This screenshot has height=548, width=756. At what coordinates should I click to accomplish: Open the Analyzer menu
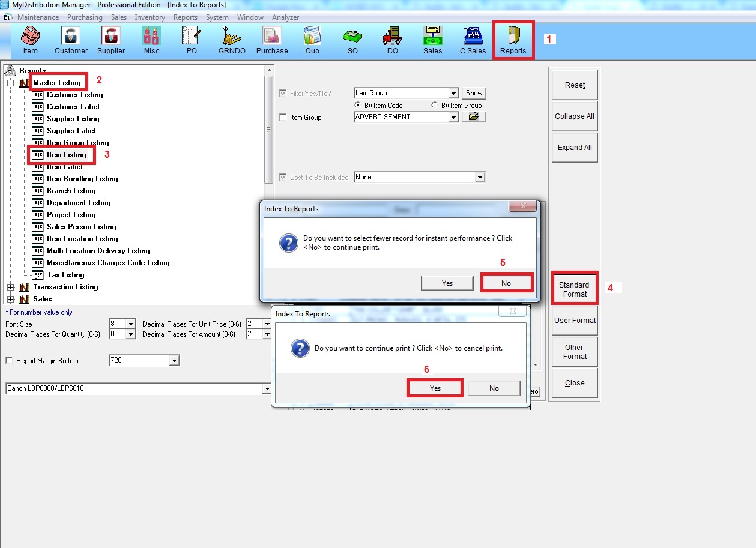pos(285,17)
